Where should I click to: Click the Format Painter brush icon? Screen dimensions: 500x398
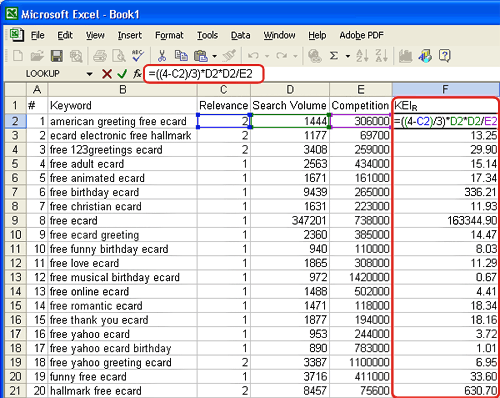click(229, 56)
